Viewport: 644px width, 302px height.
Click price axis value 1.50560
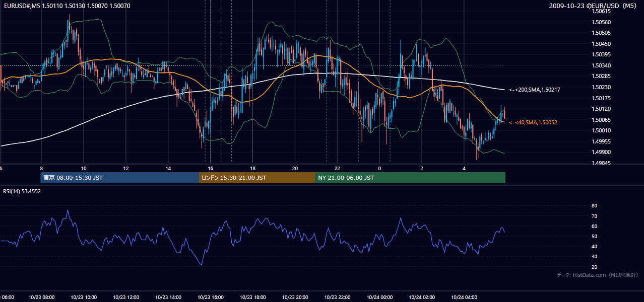pos(600,22)
